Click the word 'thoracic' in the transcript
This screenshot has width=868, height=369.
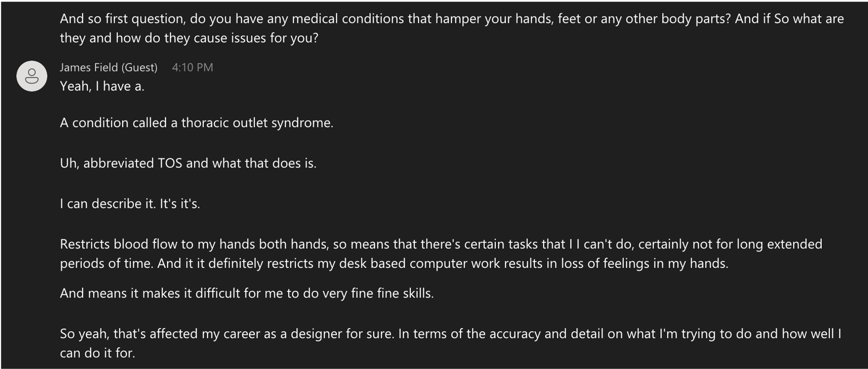[x=205, y=123]
